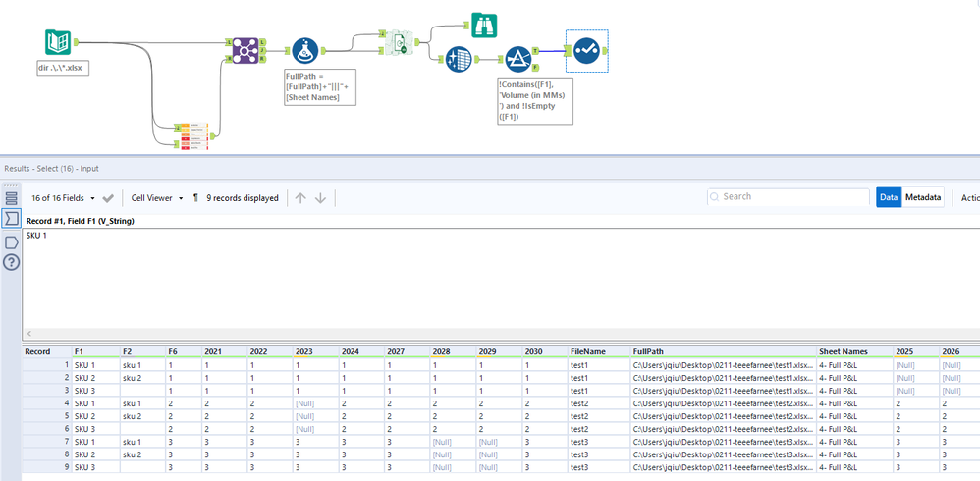Select the Formula tool with flask icon

304,52
